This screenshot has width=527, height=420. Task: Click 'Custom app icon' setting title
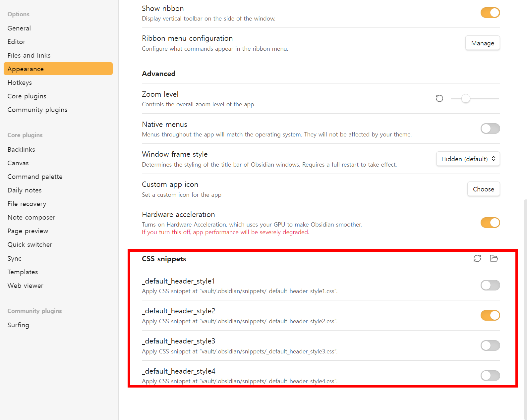click(x=170, y=184)
